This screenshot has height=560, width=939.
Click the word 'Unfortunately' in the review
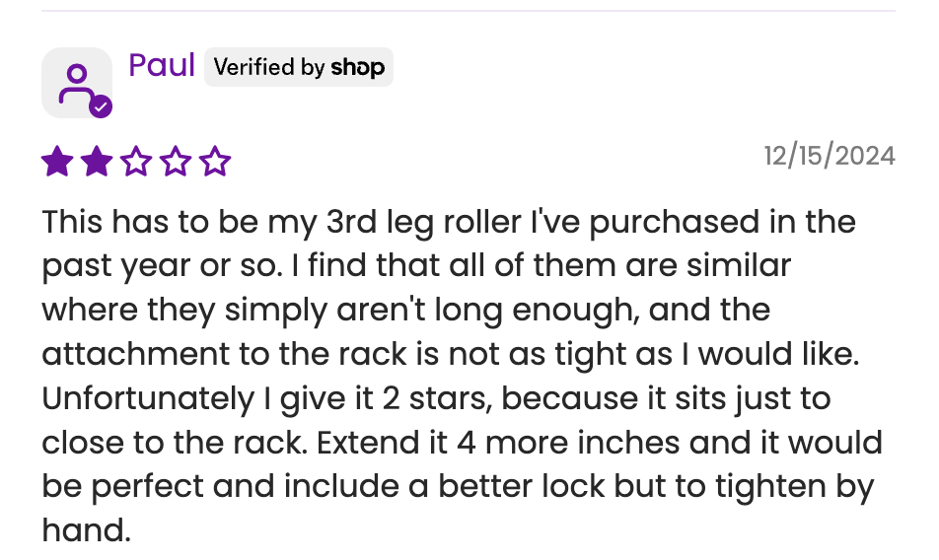coord(148,399)
